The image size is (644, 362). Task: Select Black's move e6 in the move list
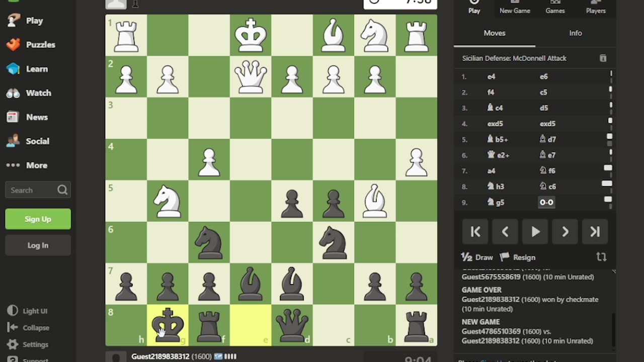[x=543, y=77]
